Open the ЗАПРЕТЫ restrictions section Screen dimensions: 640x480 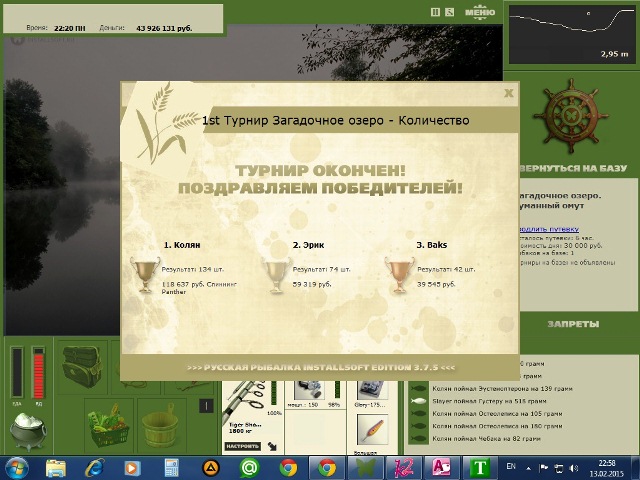[573, 324]
